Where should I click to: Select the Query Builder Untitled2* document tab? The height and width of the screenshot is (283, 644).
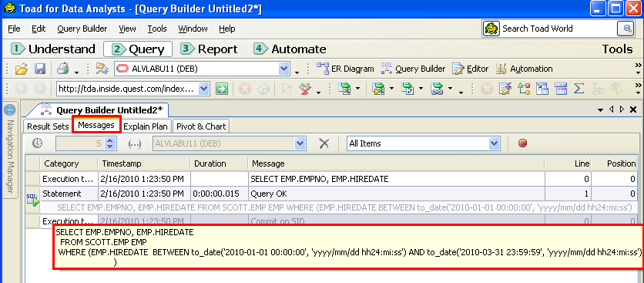pos(103,109)
